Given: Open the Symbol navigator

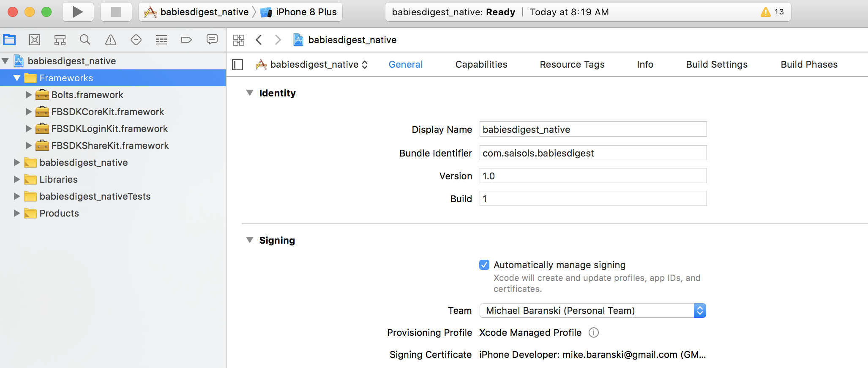Looking at the screenshot, I should (x=60, y=40).
